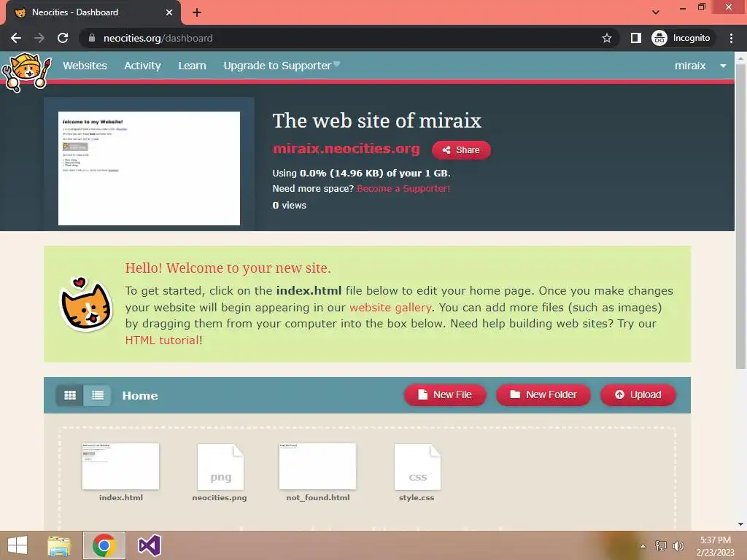Click the browser back arrow

click(16, 38)
